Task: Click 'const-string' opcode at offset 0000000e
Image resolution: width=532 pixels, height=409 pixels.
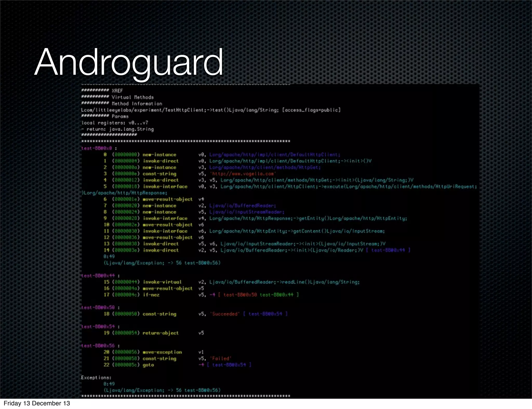Action: (x=159, y=174)
